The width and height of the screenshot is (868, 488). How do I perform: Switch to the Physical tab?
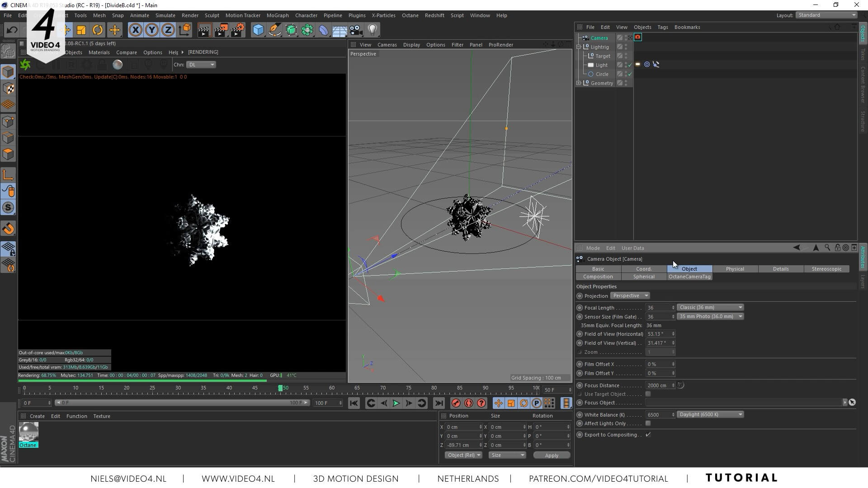coord(735,269)
